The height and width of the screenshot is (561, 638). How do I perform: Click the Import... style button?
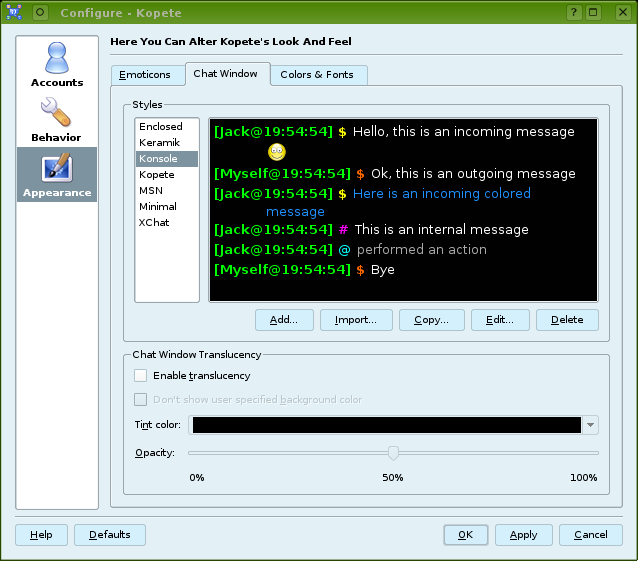click(x=356, y=320)
